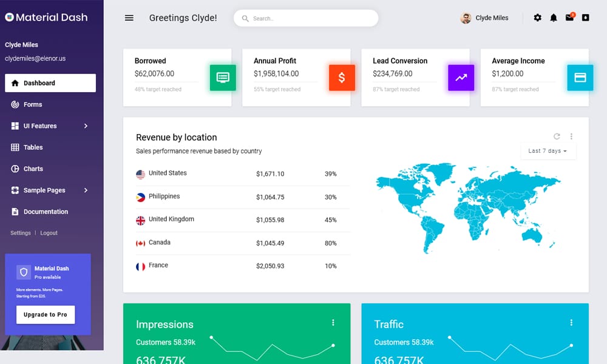
Task: Open the Charts sidebar icon
Action: click(15, 169)
